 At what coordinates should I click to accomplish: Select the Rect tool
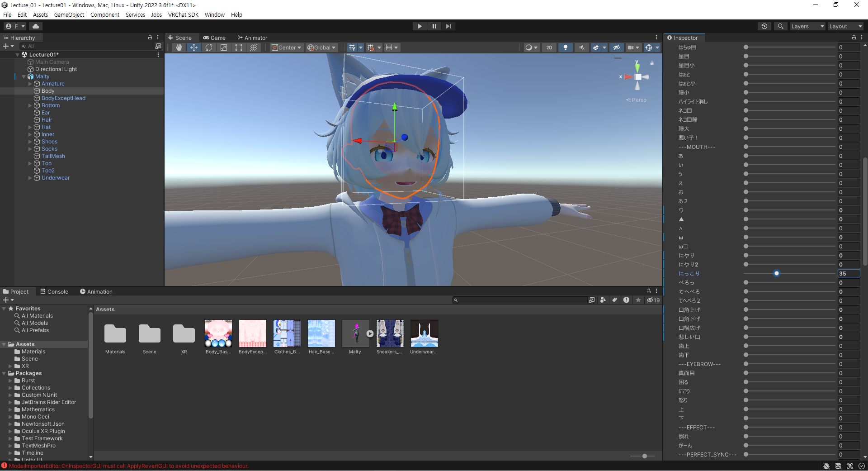[x=239, y=48]
